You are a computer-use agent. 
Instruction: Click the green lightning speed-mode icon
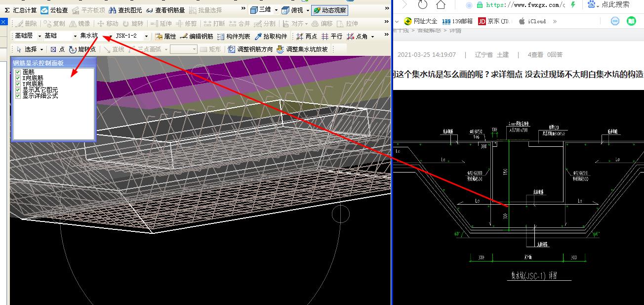572,5
